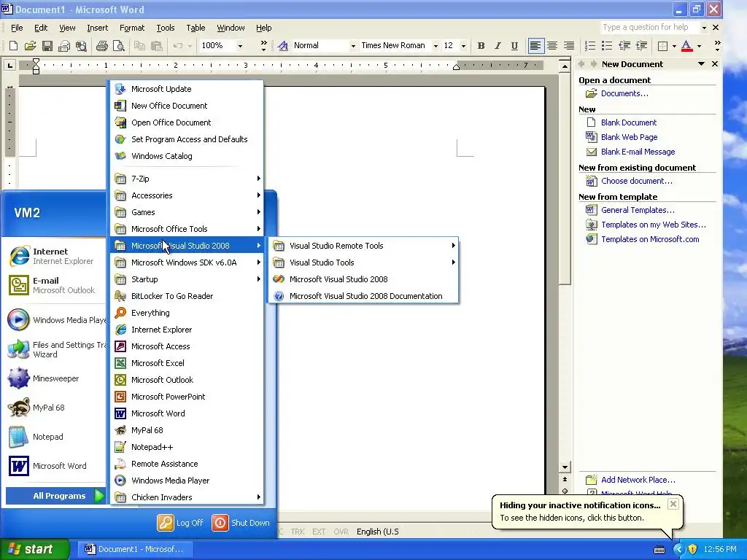Viewport: 747px width, 560px height.
Task: Click the Windows start button
Action: (34, 549)
